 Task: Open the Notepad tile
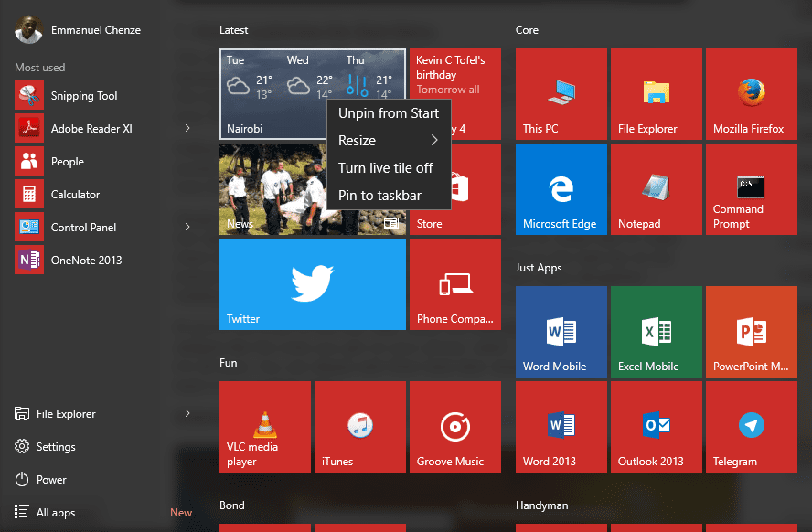coord(657,189)
